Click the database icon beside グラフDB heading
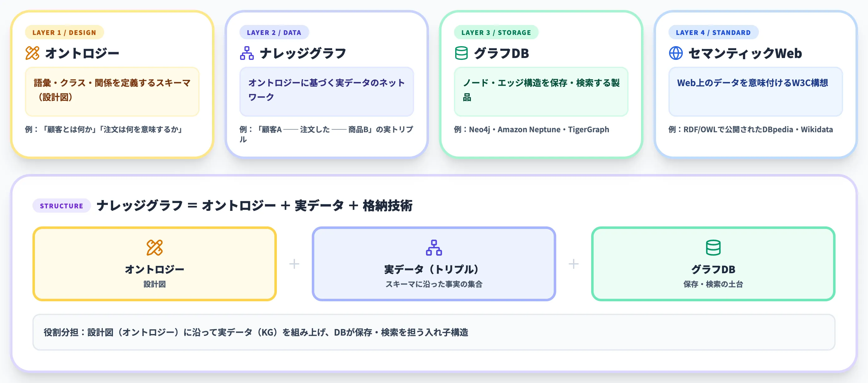This screenshot has width=868, height=383. (461, 53)
